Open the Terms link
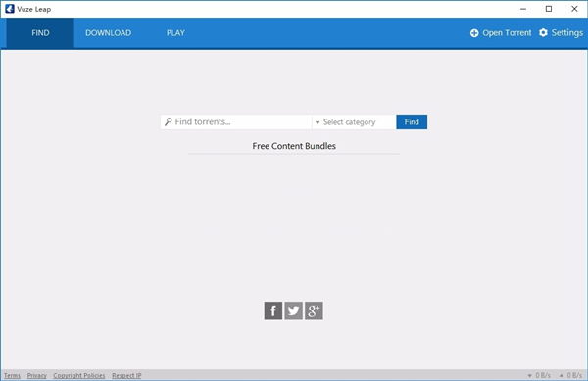 [x=12, y=375]
